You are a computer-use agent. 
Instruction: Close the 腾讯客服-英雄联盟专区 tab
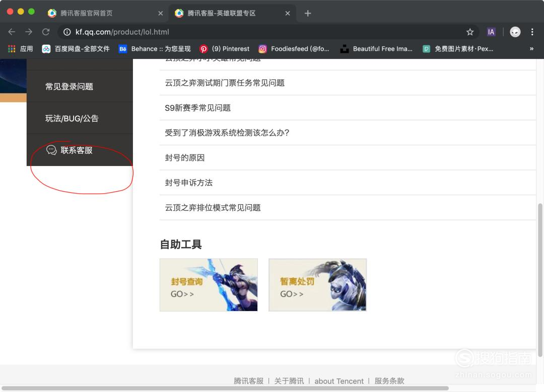tap(288, 13)
